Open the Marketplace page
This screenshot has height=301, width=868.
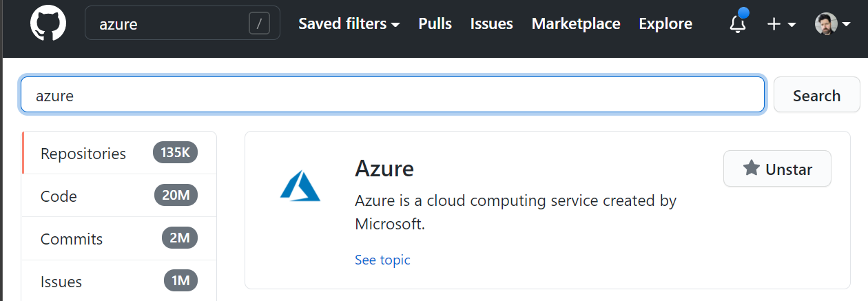[x=576, y=24]
